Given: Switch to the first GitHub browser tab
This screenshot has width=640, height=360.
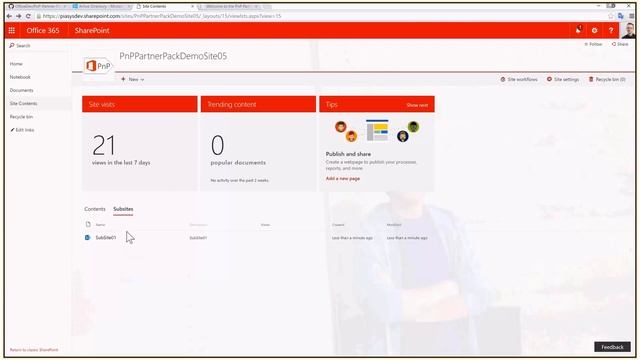Looking at the screenshot, I should 38,7.
